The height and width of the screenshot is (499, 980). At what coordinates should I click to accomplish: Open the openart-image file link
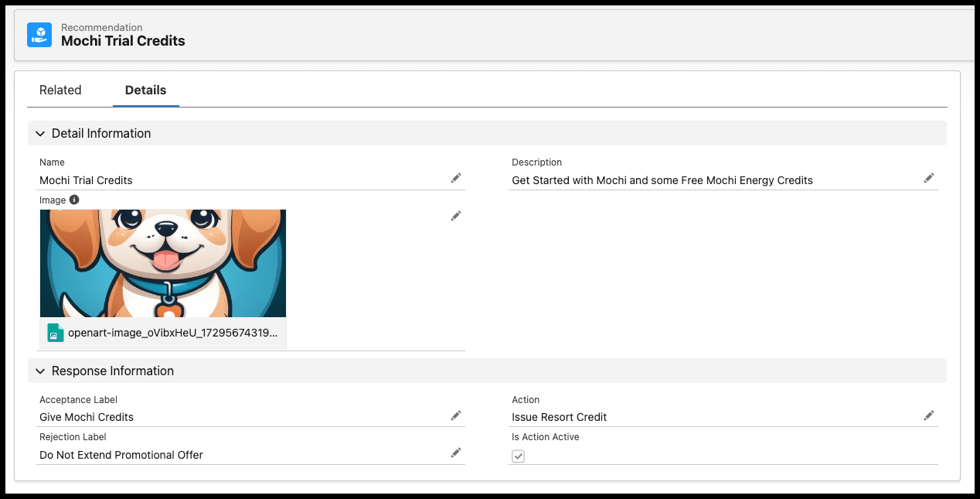click(172, 333)
